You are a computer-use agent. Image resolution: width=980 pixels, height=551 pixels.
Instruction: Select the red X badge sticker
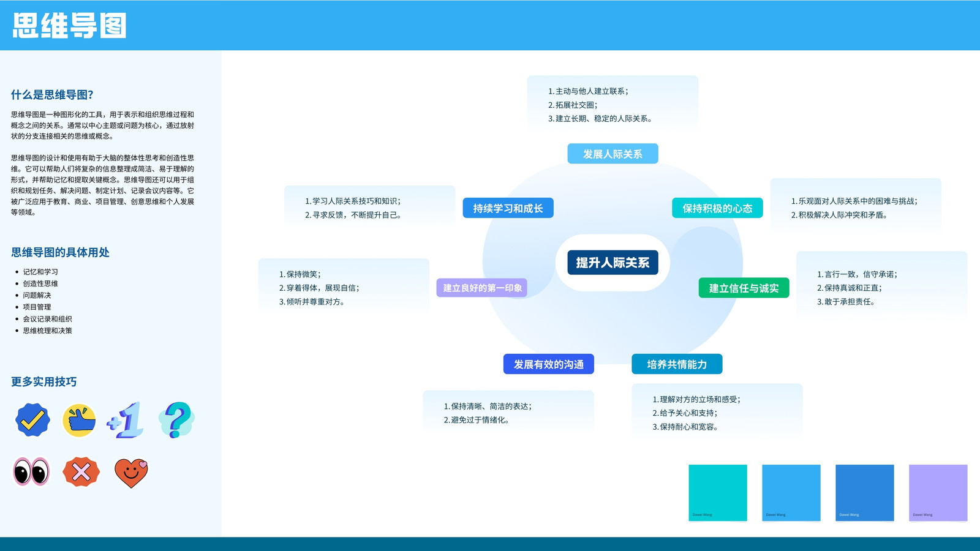(x=81, y=472)
